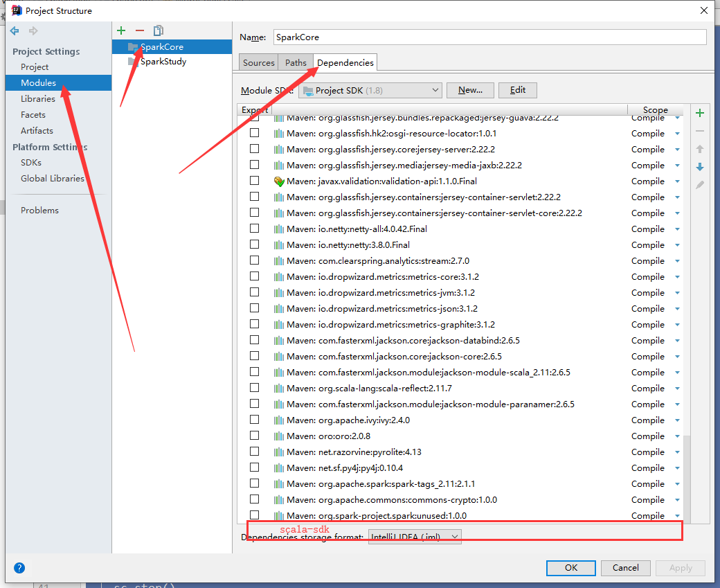Click the back navigation arrow icon
Screen dimensions: 720x588
[15, 30]
